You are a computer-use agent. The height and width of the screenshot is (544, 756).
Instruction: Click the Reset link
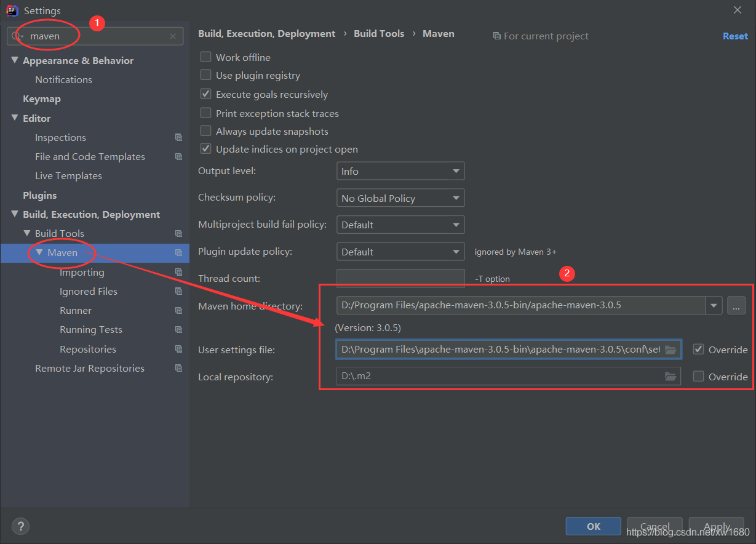tap(735, 36)
